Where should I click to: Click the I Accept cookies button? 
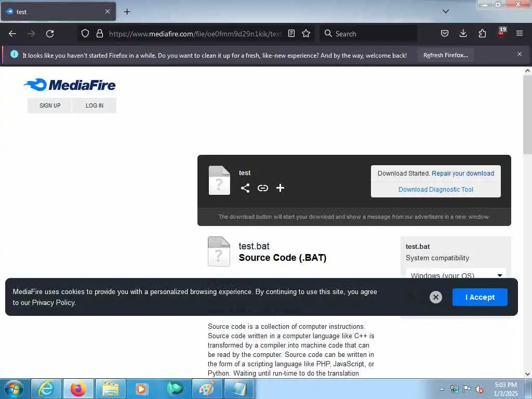pyautogui.click(x=480, y=297)
